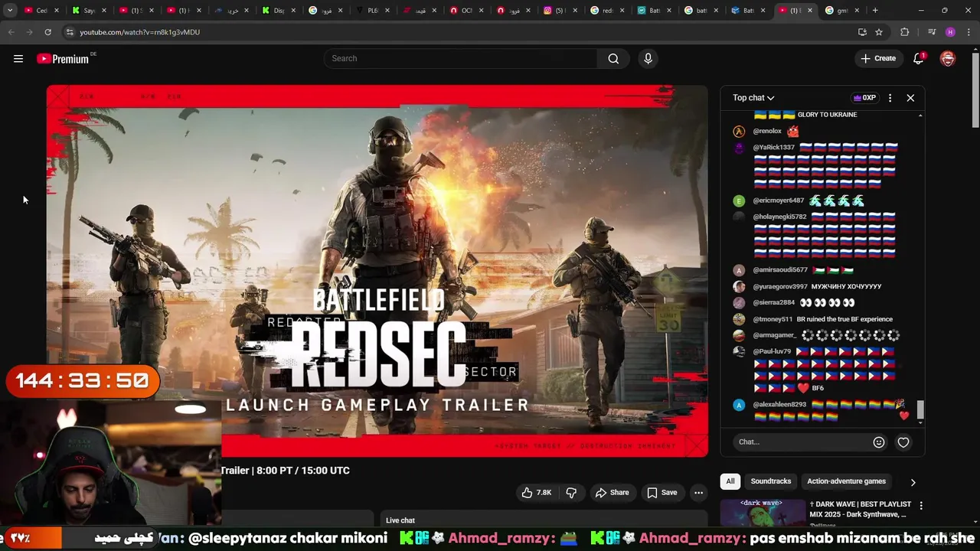Click the search magnifier button
The height and width of the screenshot is (551, 980).
[x=613, y=59]
